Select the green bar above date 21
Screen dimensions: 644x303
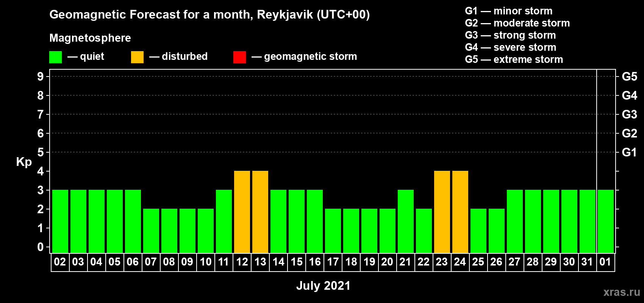406,221
